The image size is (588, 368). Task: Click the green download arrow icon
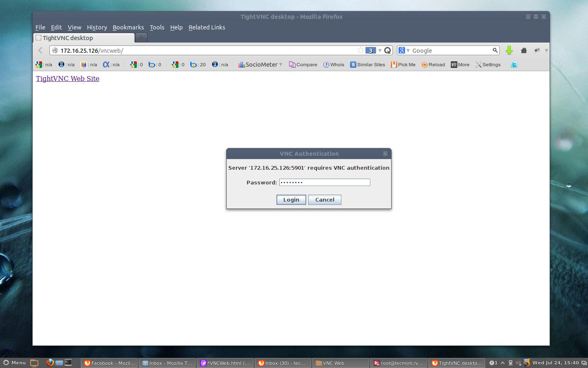tap(509, 50)
